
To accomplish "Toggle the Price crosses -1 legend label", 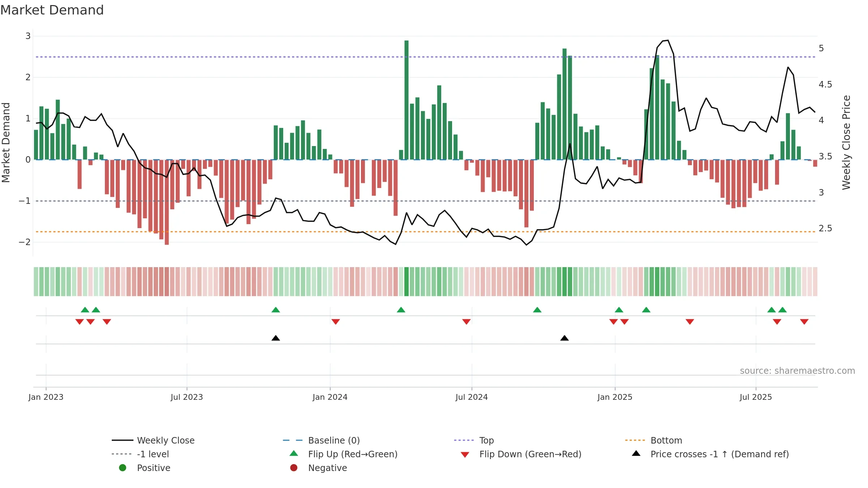I will click(x=720, y=454).
